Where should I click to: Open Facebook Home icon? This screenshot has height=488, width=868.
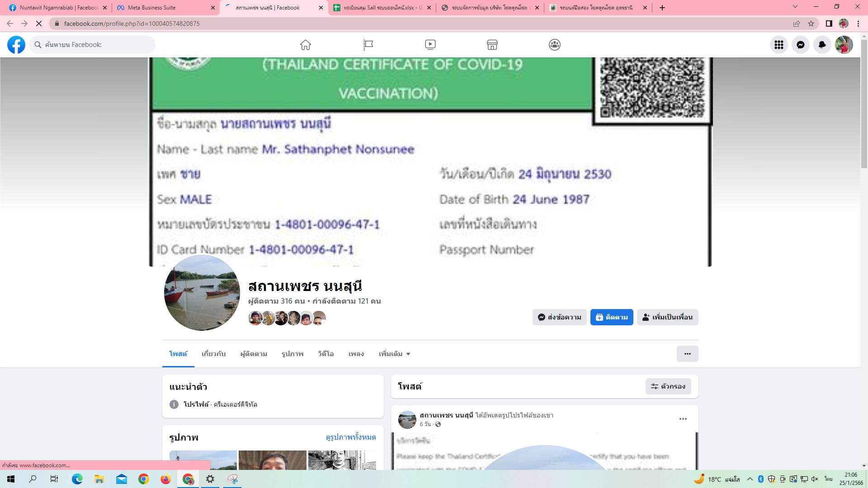pos(306,45)
